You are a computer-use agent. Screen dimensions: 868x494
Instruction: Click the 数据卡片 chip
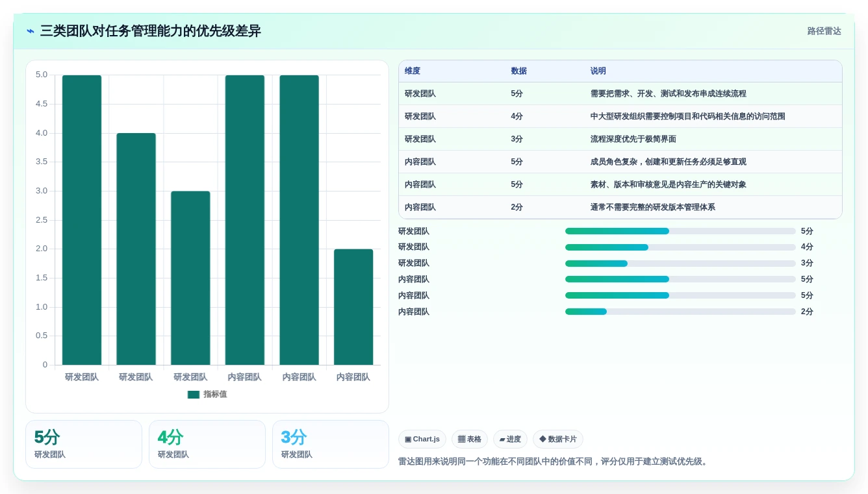pos(558,439)
